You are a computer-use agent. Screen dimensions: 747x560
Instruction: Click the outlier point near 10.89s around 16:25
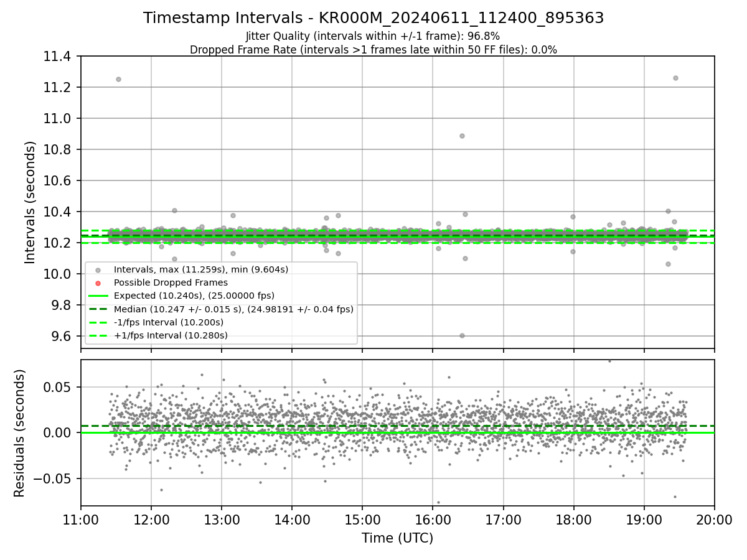click(x=462, y=136)
